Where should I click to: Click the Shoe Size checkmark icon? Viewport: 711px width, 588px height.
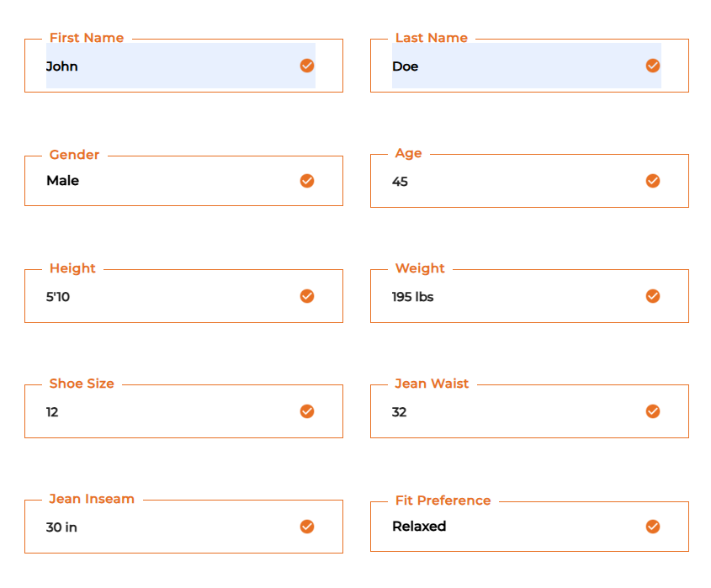307,411
